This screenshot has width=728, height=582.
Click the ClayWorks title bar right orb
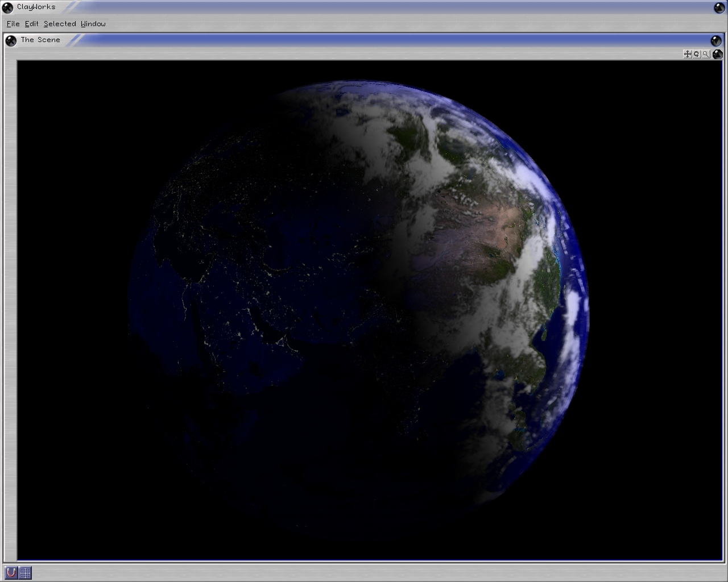pyautogui.click(x=719, y=7)
